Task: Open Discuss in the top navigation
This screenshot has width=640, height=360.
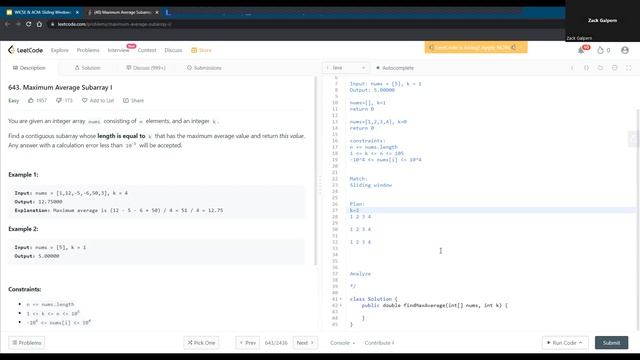Action: tap(173, 50)
